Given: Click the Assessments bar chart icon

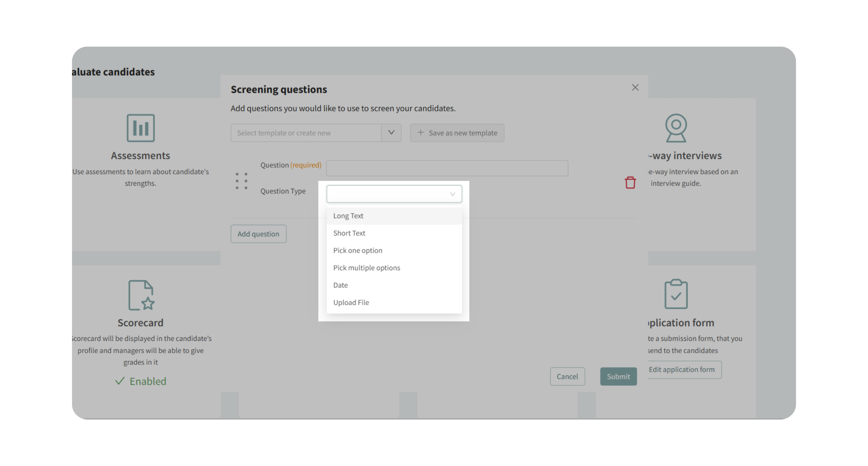Looking at the screenshot, I should (141, 128).
